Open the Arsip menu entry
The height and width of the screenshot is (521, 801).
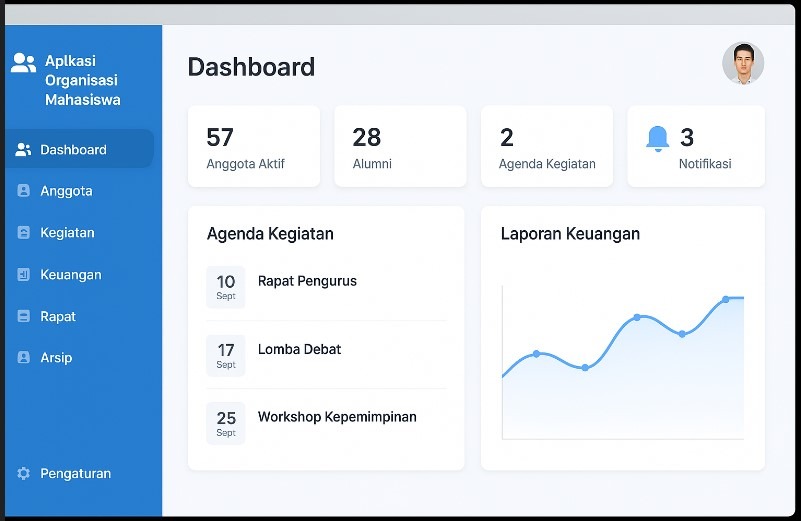[56, 358]
